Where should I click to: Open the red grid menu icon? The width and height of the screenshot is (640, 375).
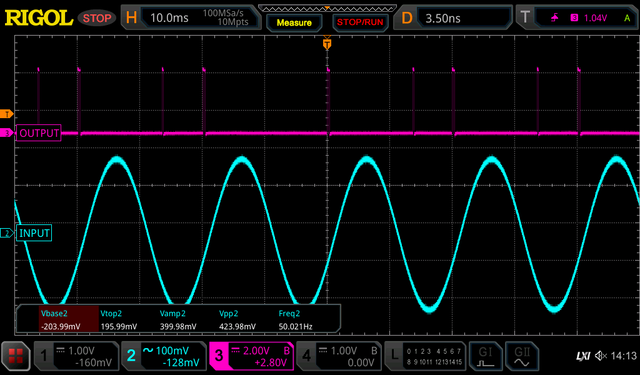(x=16, y=356)
